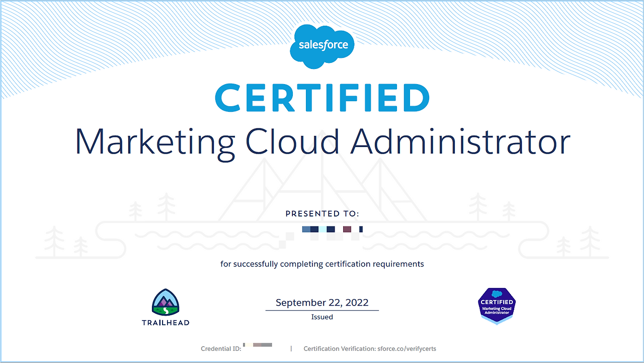This screenshot has height=363, width=644.
Task: Click the Certified Marketing Cloud Administrator badge
Action: 497,306
